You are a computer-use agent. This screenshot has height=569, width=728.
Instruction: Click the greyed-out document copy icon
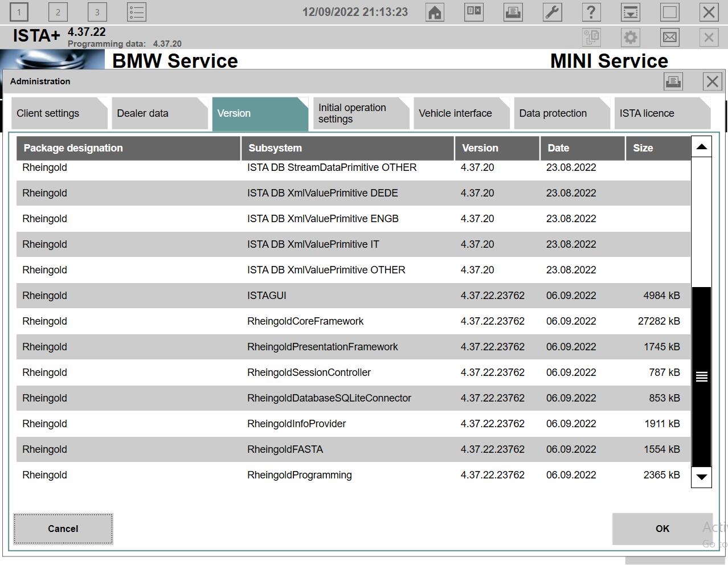coord(592,38)
